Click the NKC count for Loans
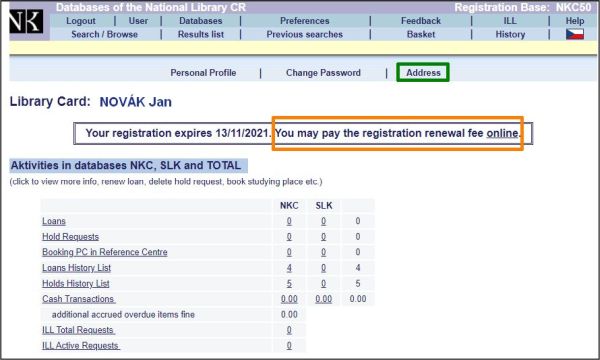Image resolution: width=600 pixels, height=360 pixels. pyautogui.click(x=289, y=221)
